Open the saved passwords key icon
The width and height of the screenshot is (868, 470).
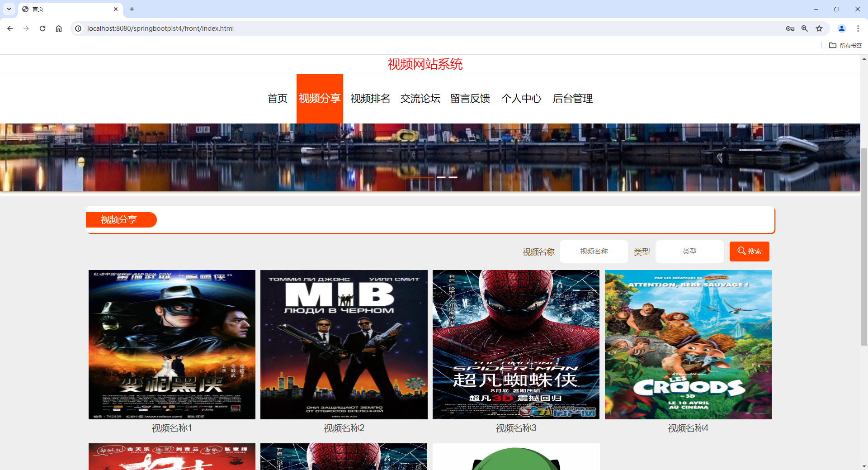click(790, 28)
